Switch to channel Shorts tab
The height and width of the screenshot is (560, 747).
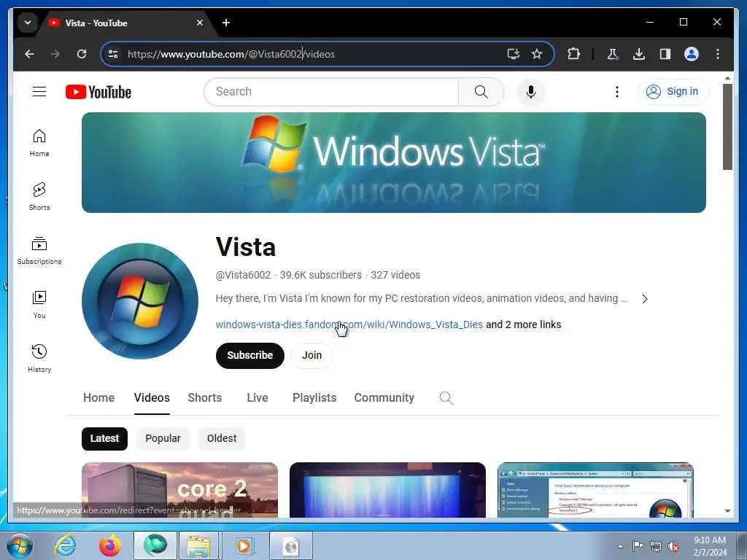[x=205, y=397]
